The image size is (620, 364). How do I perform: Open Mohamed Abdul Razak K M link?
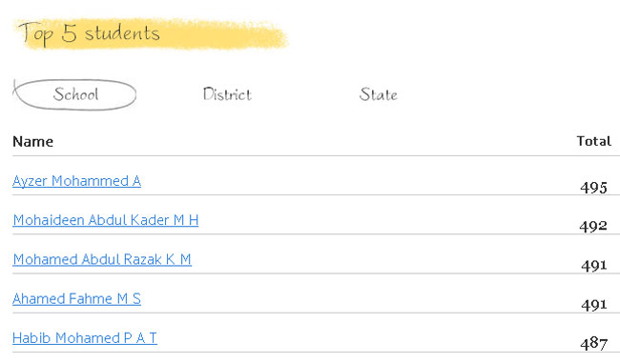102,259
